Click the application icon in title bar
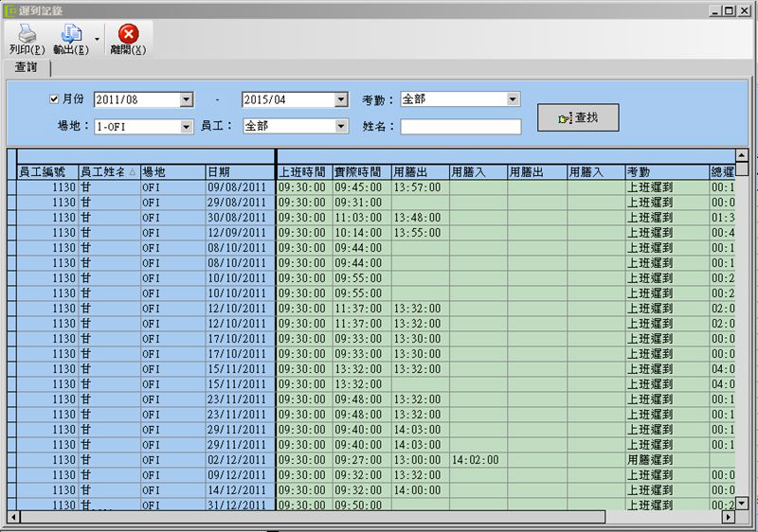This screenshot has width=758, height=532. click(x=9, y=9)
